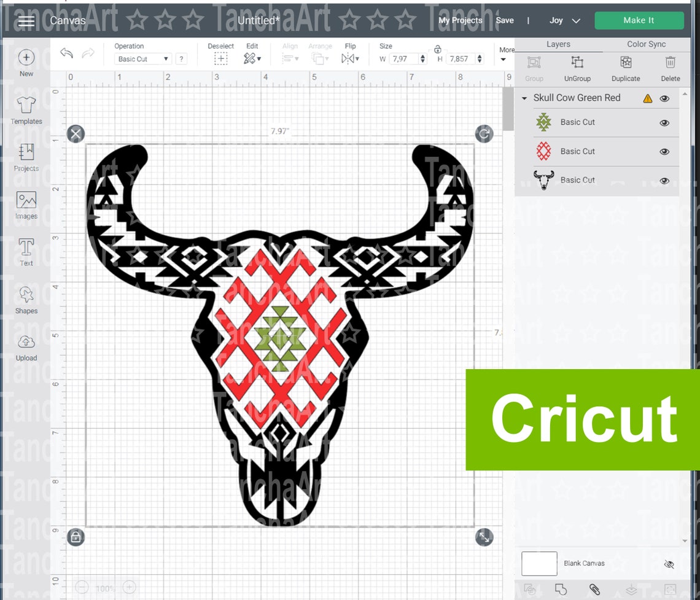Open the Templates panel

click(26, 107)
